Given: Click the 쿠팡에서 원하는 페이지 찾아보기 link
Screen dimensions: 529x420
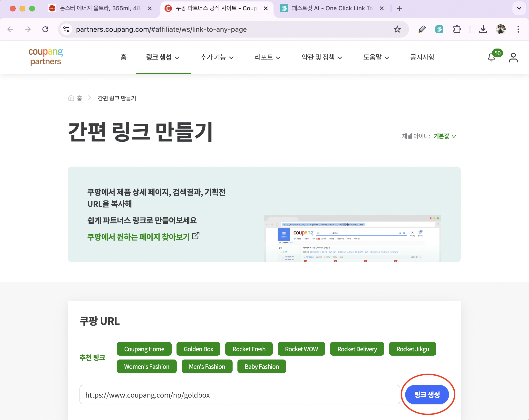Looking at the screenshot, I should pyautogui.click(x=138, y=237).
